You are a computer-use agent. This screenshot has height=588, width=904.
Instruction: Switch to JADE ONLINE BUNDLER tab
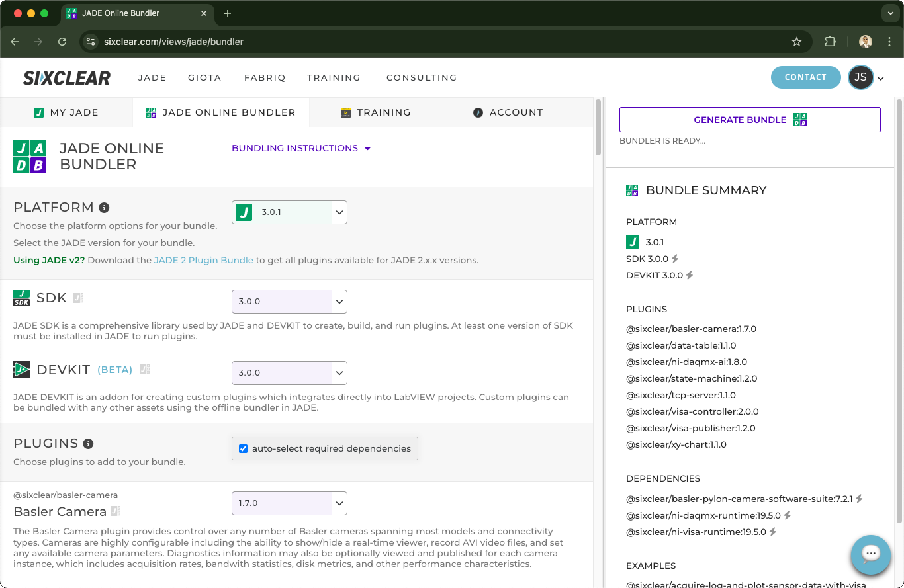[221, 112]
